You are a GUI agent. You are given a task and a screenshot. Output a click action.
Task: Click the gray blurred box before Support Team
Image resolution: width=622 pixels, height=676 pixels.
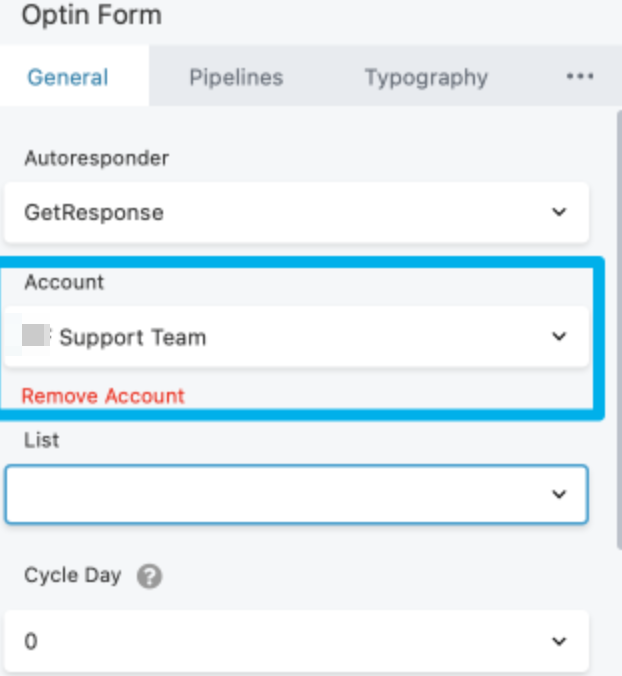pyautogui.click(x=35, y=337)
